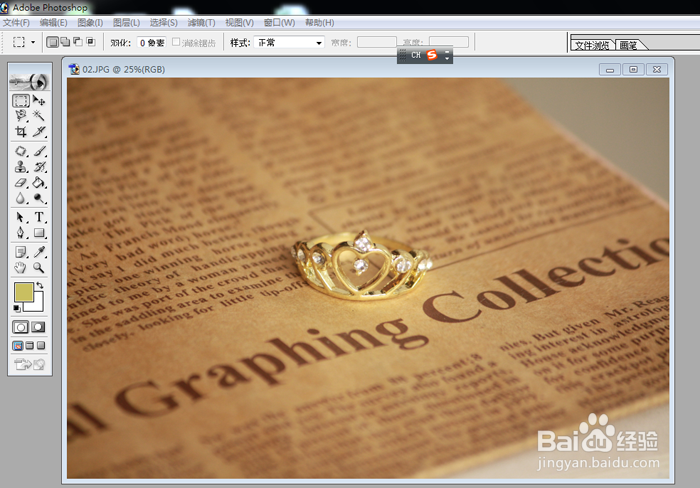The image size is (700, 488).
Task: Select the Magic Wand tool
Action: (x=39, y=116)
